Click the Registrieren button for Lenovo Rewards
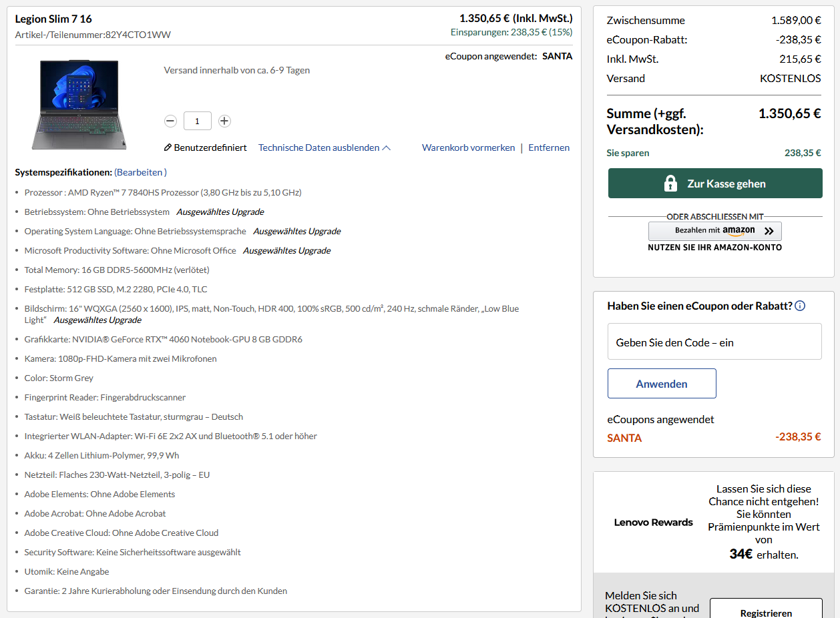Screen dimensions: 840x618 point(765,612)
